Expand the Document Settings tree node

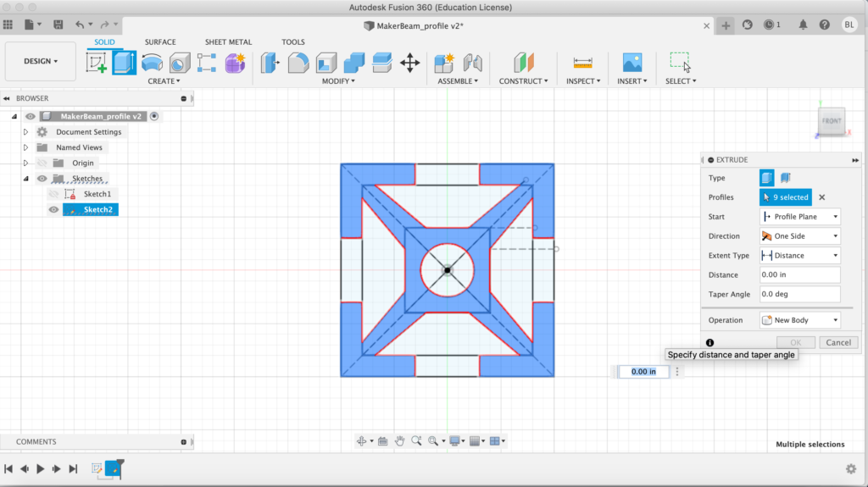pyautogui.click(x=25, y=132)
